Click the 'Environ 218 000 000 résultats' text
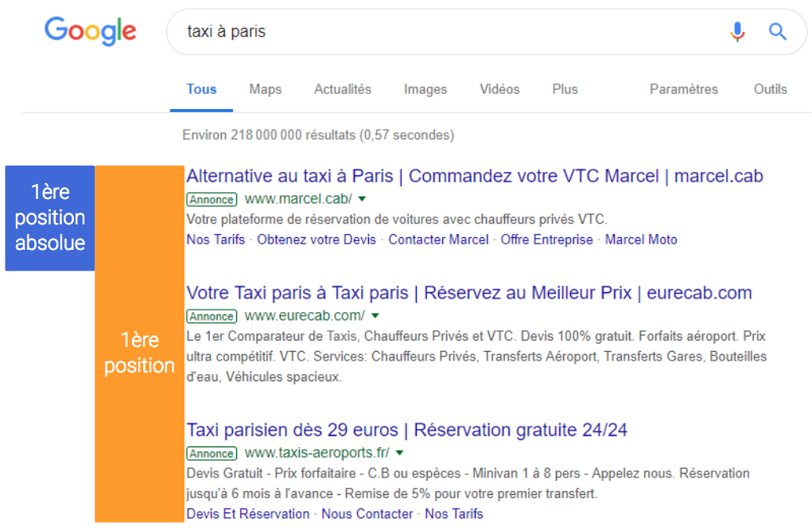 (x=318, y=135)
